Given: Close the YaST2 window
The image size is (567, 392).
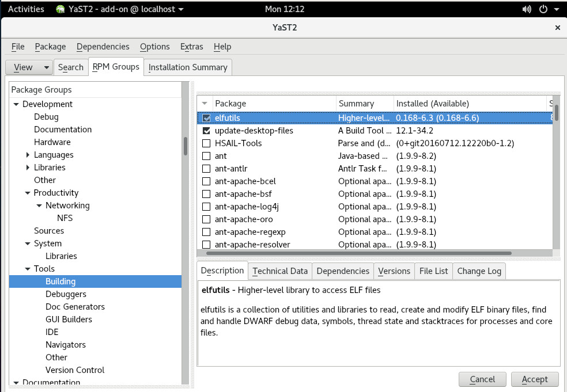Looking at the screenshot, I should [x=557, y=27].
